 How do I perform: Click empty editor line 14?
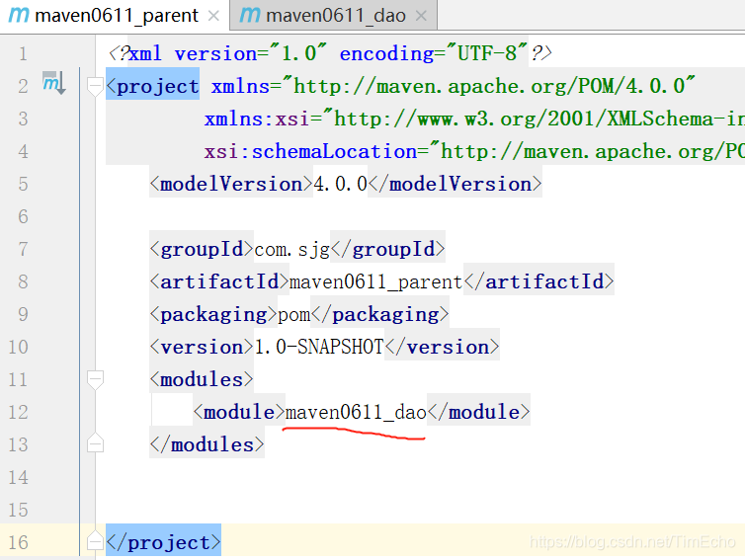click(418, 477)
